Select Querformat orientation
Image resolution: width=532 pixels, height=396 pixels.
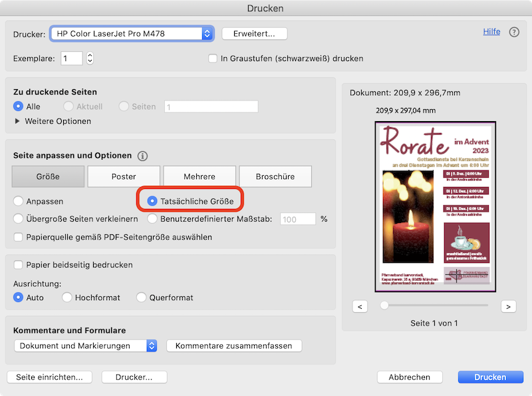(x=141, y=297)
